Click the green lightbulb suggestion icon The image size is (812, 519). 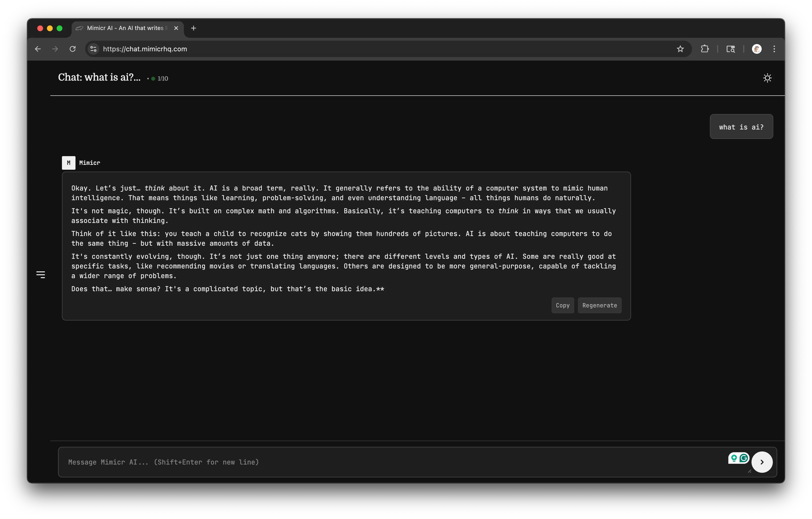click(734, 458)
